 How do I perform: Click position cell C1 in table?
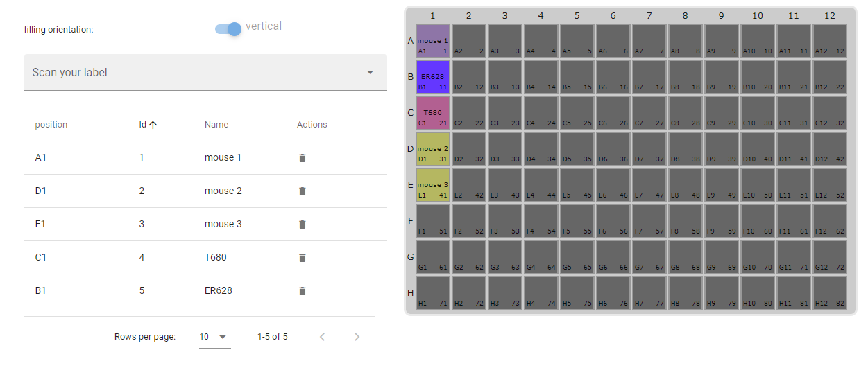point(40,258)
